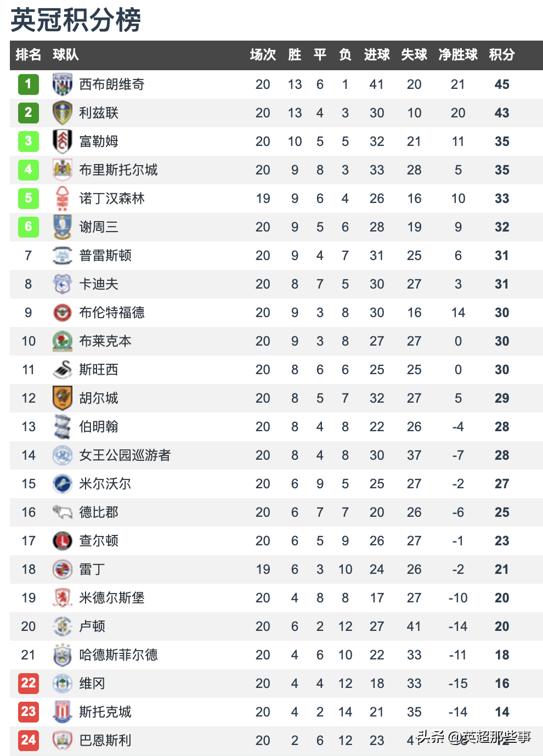The image size is (543, 756).
Task: Click the green rank 1 badge
Action: click(x=29, y=84)
